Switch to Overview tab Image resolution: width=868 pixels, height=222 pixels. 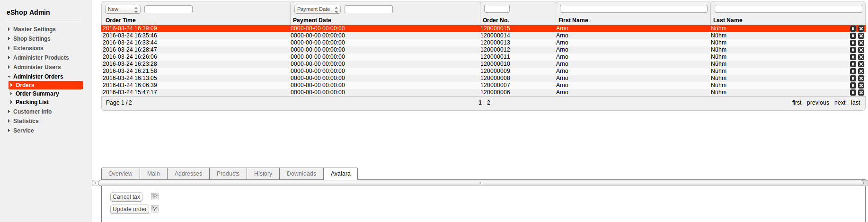coord(120,174)
